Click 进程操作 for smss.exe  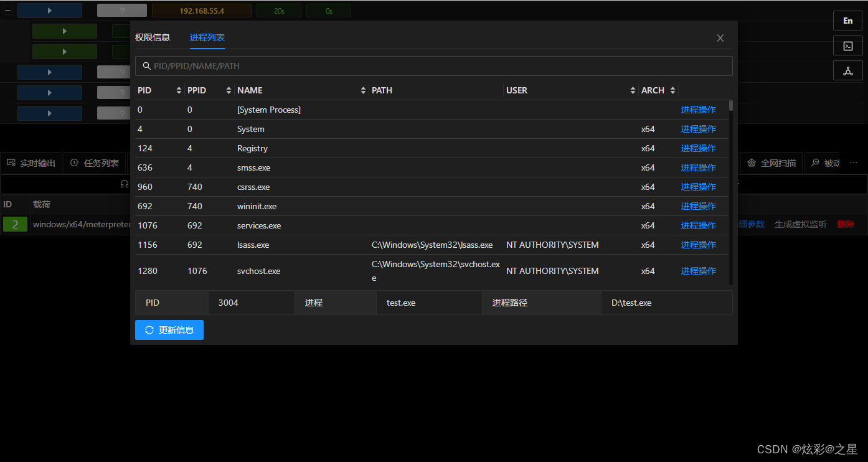click(698, 167)
